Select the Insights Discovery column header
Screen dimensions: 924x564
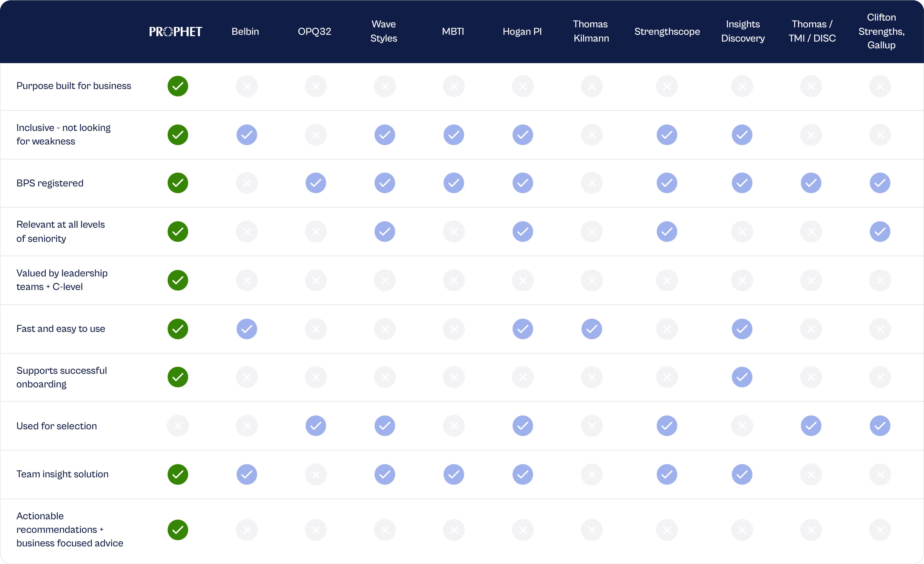click(x=743, y=31)
